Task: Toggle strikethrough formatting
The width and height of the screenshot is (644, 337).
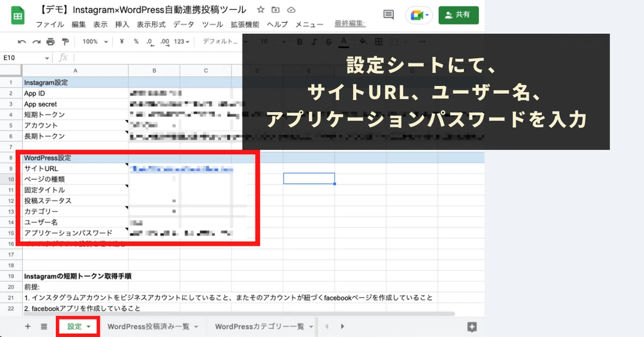Action: (328, 41)
